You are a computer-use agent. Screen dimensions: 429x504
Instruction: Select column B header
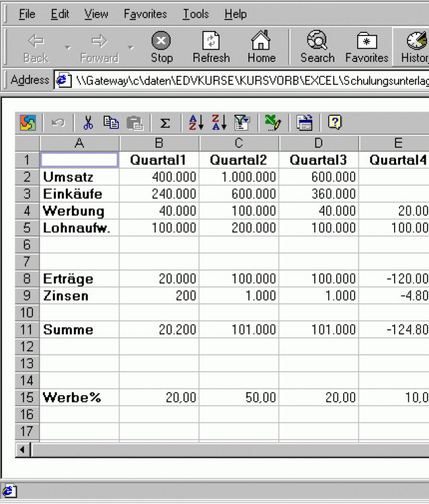click(x=159, y=143)
